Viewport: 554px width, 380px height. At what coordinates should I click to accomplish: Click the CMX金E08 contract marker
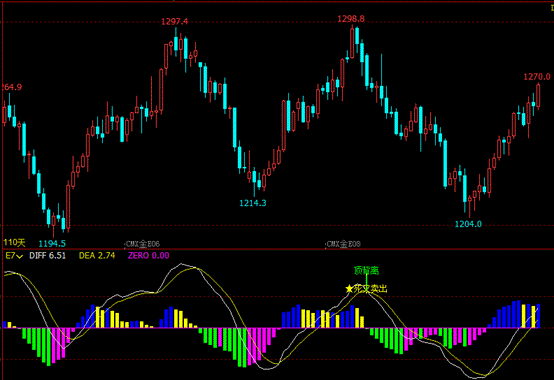pos(343,244)
